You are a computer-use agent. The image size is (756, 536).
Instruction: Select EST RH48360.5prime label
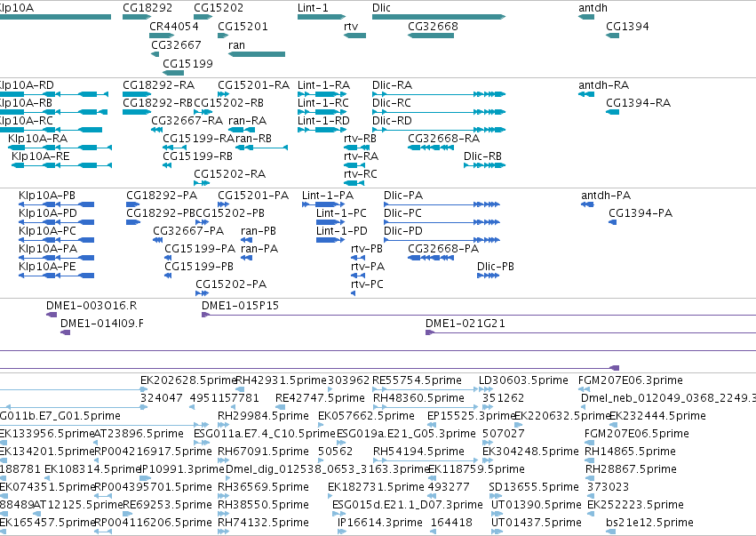[419, 398]
